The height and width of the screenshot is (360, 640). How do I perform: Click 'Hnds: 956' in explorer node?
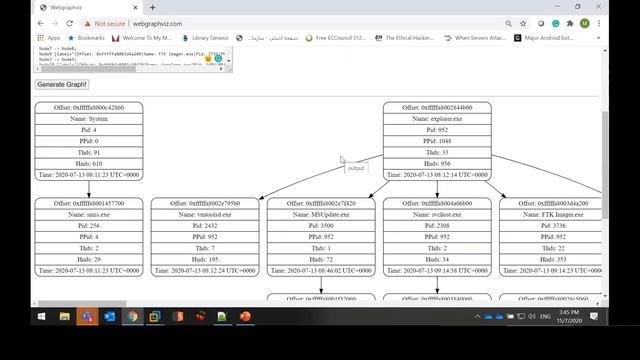(x=437, y=164)
